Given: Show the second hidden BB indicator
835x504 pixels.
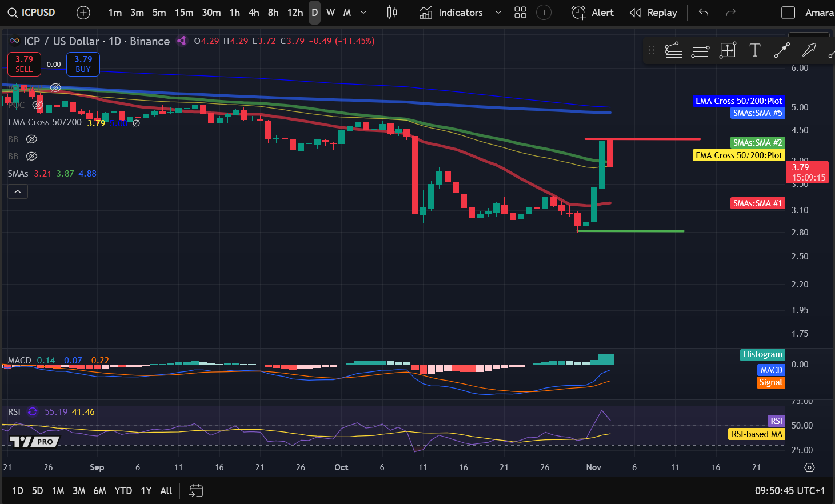Looking at the screenshot, I should click(x=32, y=156).
